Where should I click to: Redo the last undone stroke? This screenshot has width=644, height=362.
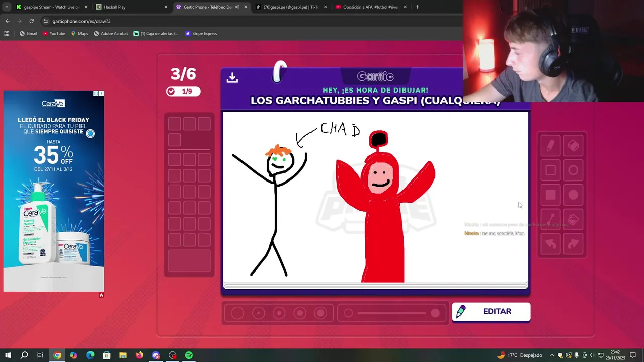573,244
